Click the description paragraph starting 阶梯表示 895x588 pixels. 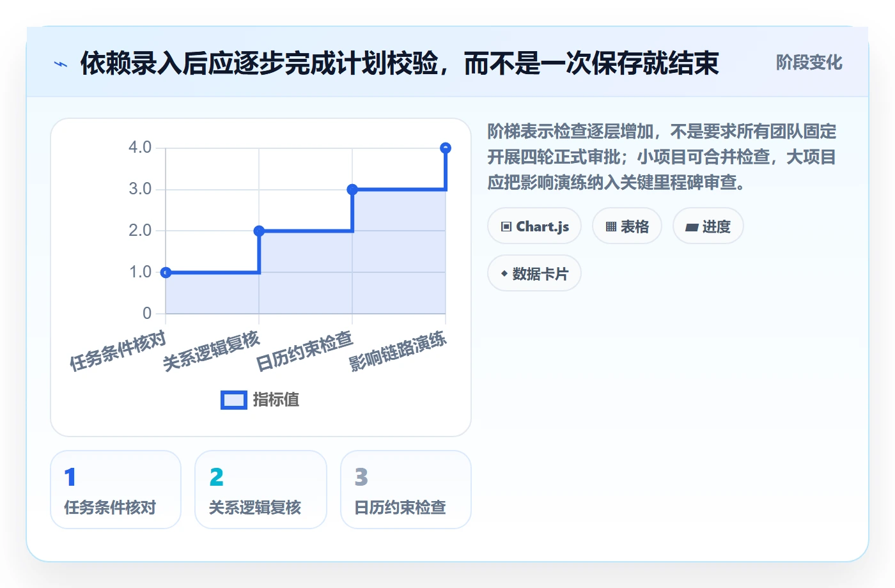point(662,157)
